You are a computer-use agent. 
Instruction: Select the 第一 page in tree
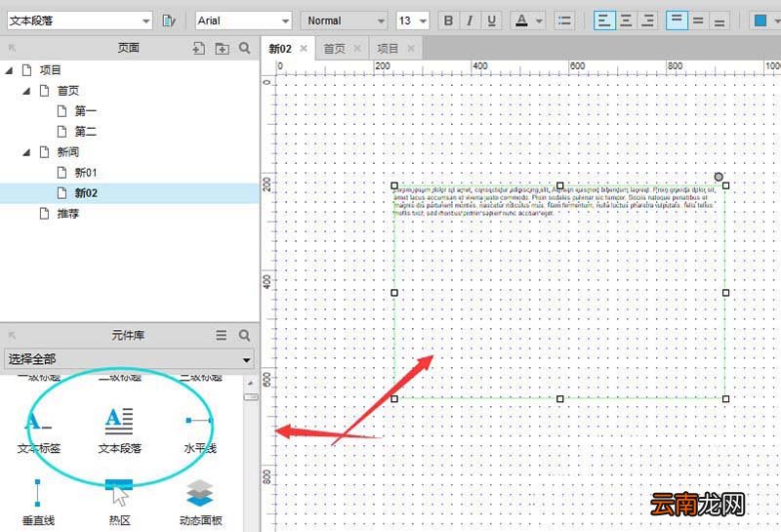[86, 111]
